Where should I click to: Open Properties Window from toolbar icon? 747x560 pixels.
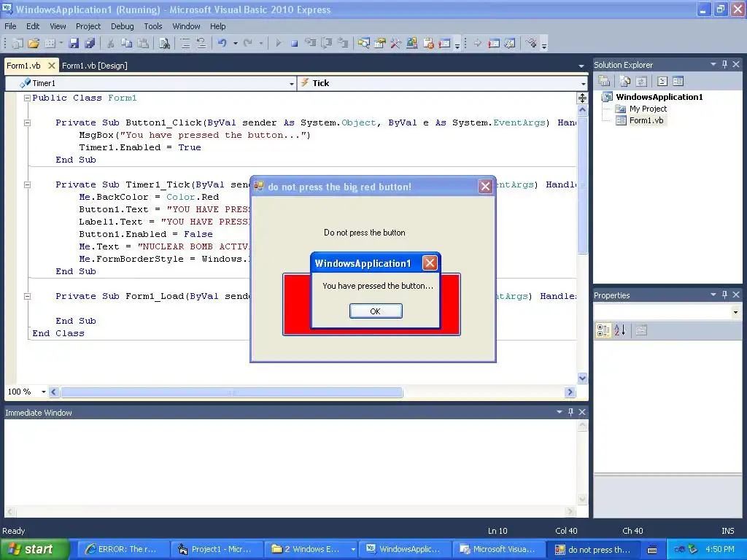[x=380, y=43]
